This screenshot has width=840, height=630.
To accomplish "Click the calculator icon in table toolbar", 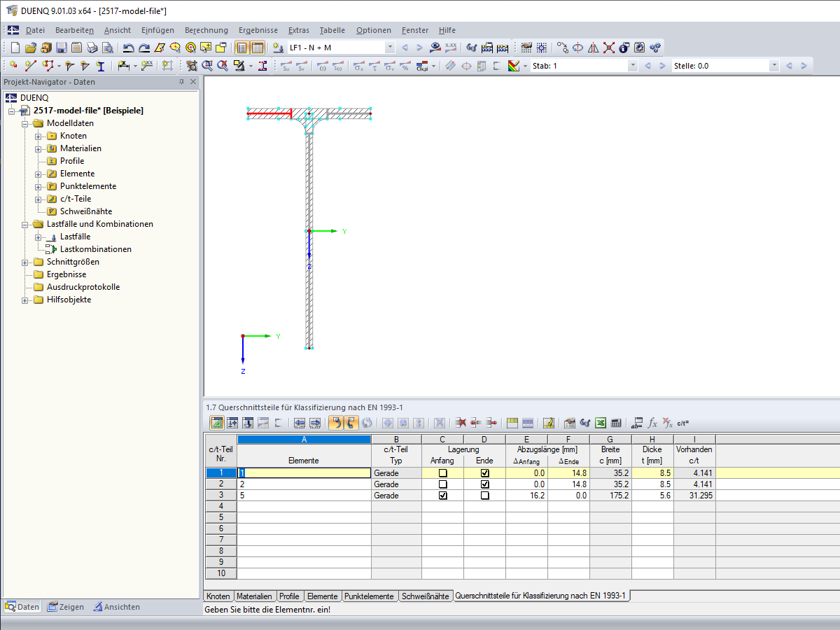I will pyautogui.click(x=615, y=423).
